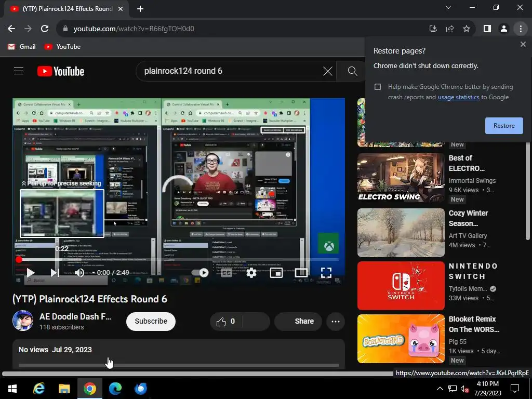Open player settings gear

(x=251, y=272)
